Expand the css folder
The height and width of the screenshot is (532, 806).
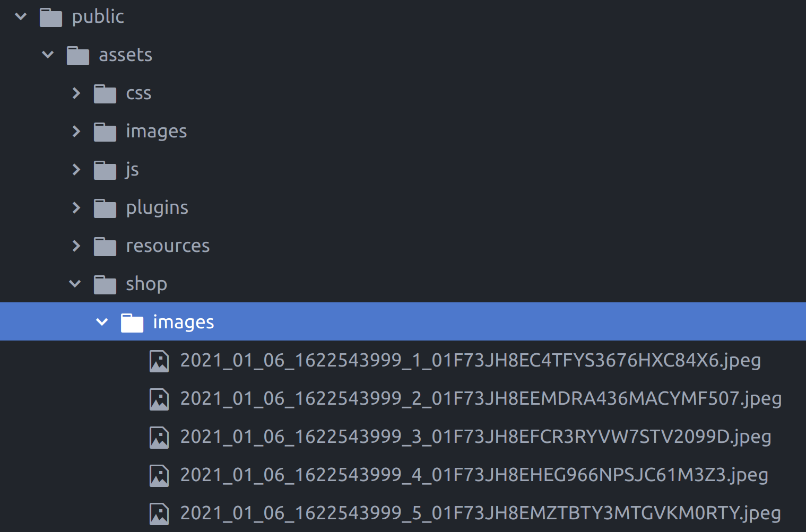(x=75, y=93)
